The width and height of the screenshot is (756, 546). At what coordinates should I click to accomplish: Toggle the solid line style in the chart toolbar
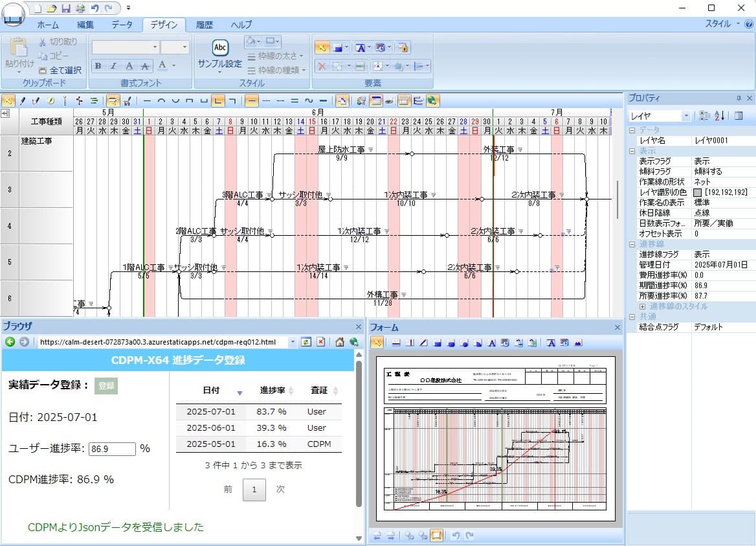coord(252,101)
